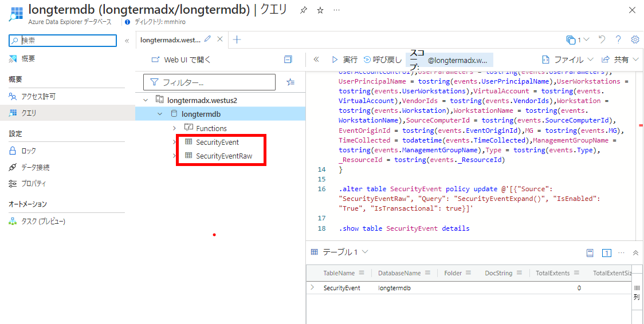Open results more options ellipsis
644x324 pixels.
coord(622,252)
